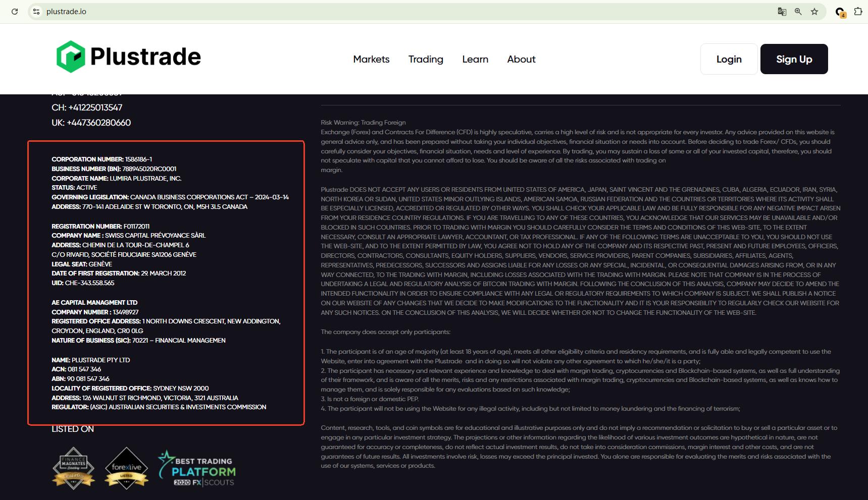
Task: Open the browser extension with badge 4
Action: click(840, 12)
